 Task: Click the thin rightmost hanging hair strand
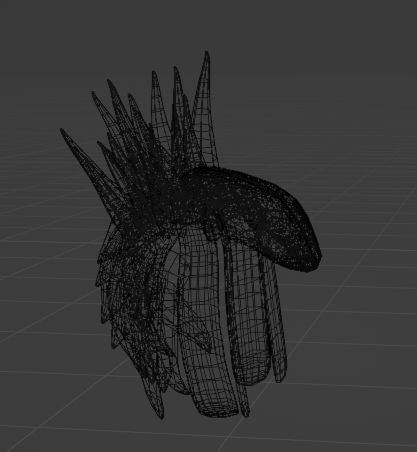pyautogui.click(x=278, y=320)
